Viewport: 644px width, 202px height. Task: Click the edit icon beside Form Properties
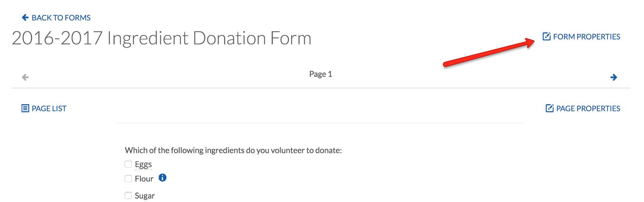[x=546, y=36]
